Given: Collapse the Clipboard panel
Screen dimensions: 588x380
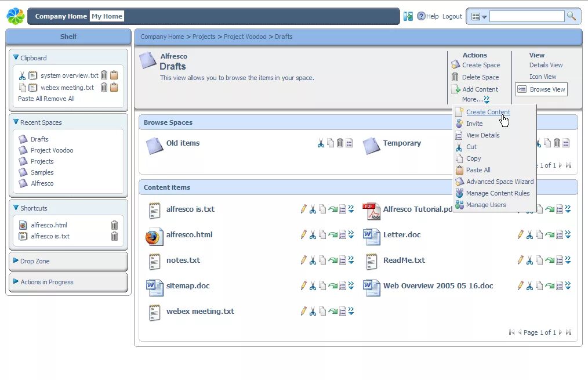Looking at the screenshot, I should point(16,57).
